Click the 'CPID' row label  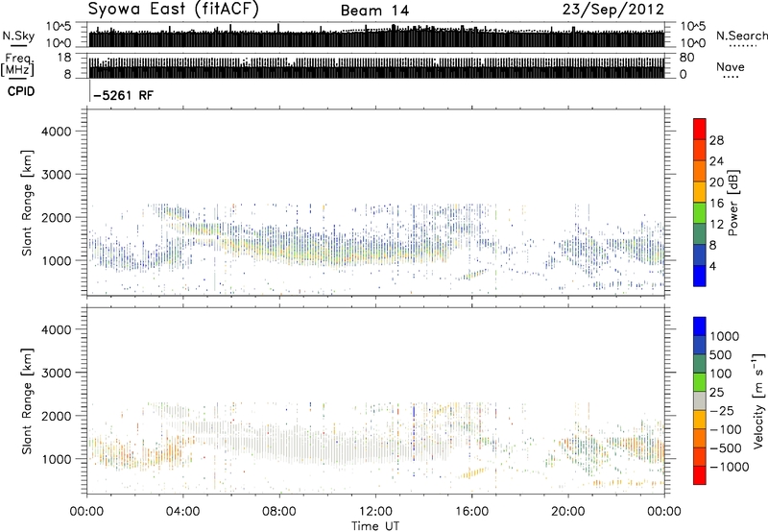click(x=21, y=91)
